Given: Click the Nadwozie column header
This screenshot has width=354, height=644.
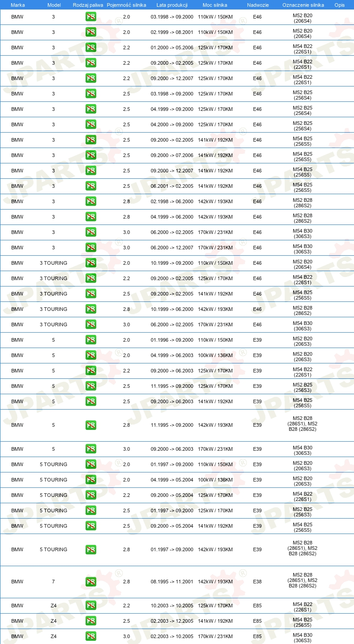Looking at the screenshot, I should 258,5.
